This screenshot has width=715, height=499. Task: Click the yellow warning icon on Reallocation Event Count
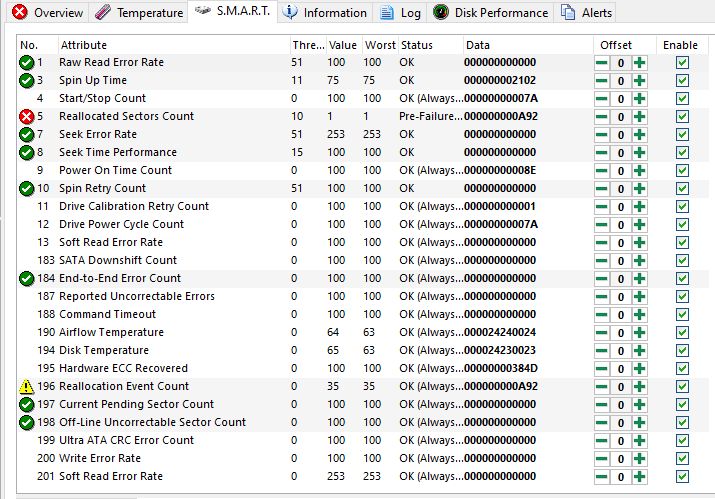click(x=27, y=387)
